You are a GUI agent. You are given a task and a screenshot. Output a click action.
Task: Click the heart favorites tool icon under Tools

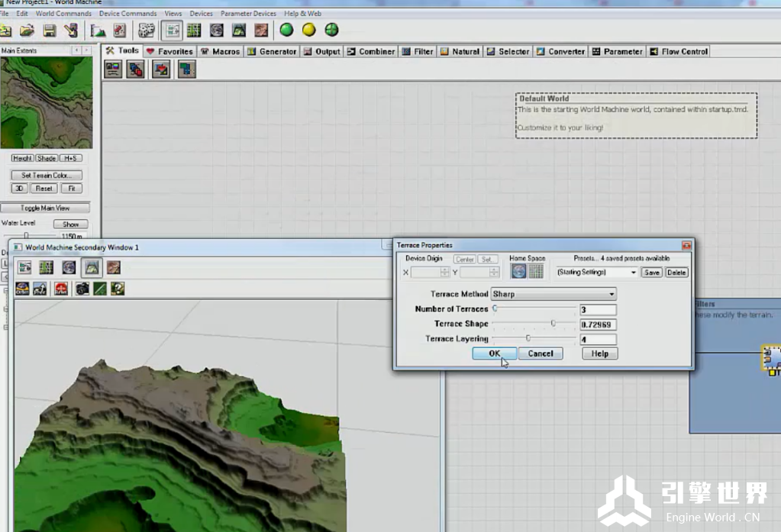pos(161,69)
